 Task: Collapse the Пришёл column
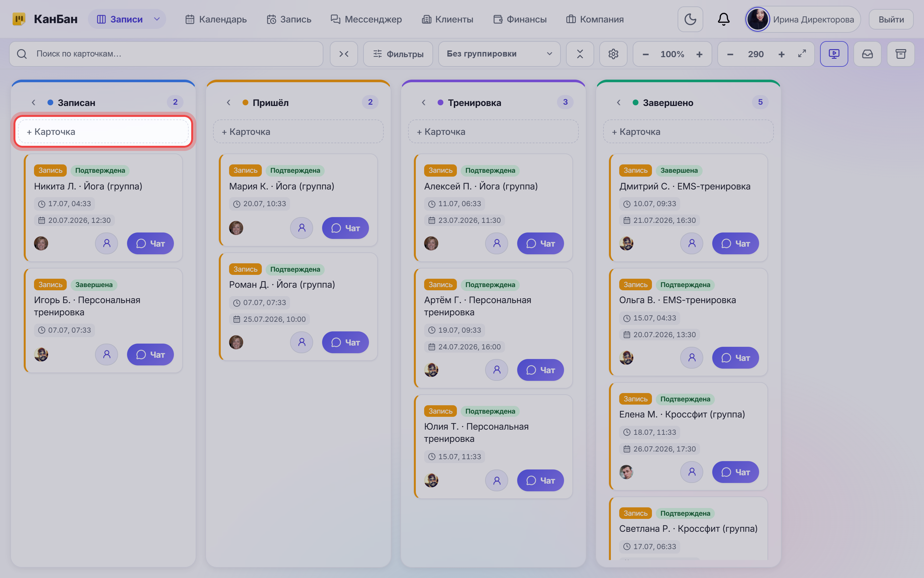coord(229,102)
